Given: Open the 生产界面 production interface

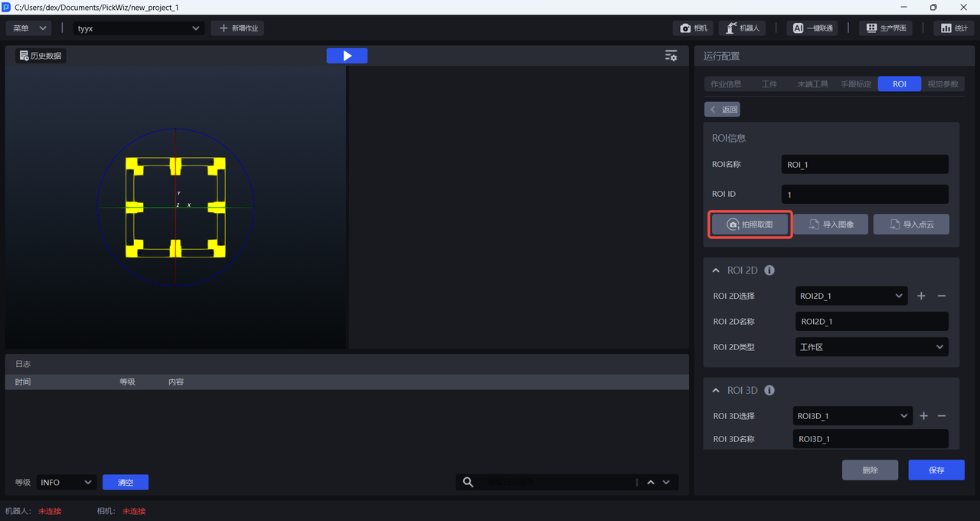Looking at the screenshot, I should tap(886, 28).
